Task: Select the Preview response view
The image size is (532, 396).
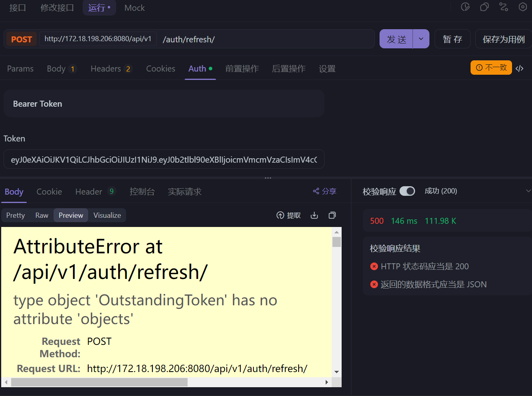Action: [71, 215]
